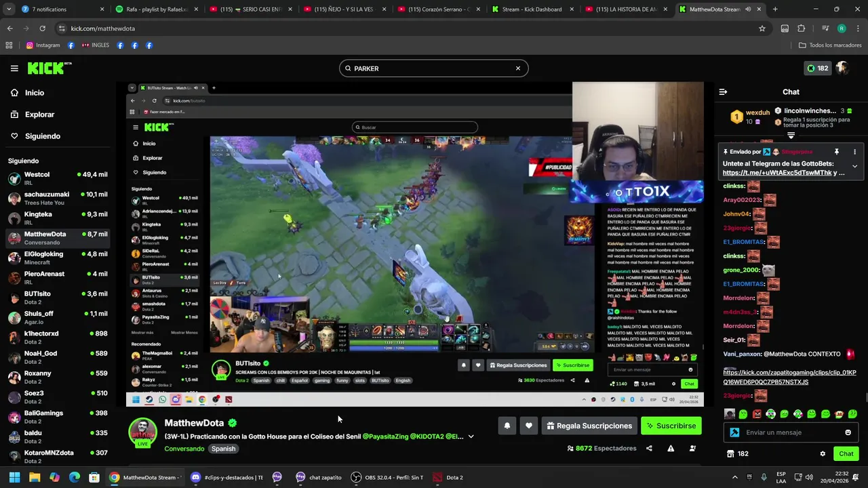Screen dimensions: 868x488
Task: Click the green Suscribirse button
Action: (x=671, y=426)
